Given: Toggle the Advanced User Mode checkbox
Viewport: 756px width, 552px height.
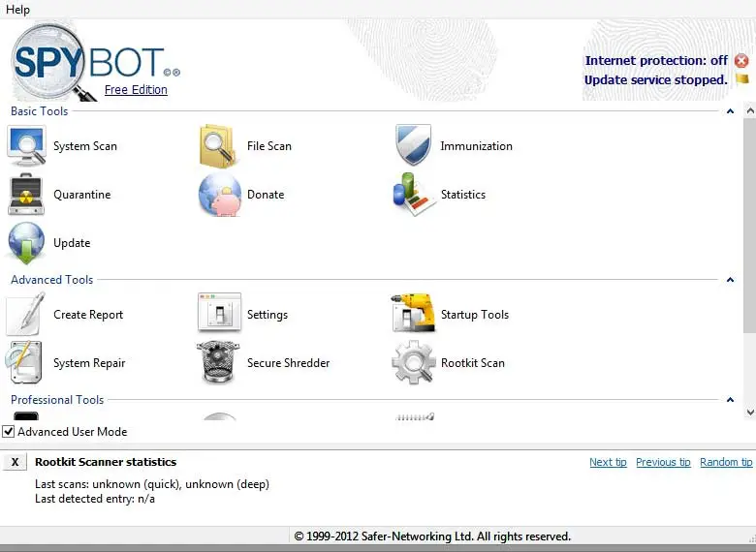Looking at the screenshot, I should click(x=8, y=432).
